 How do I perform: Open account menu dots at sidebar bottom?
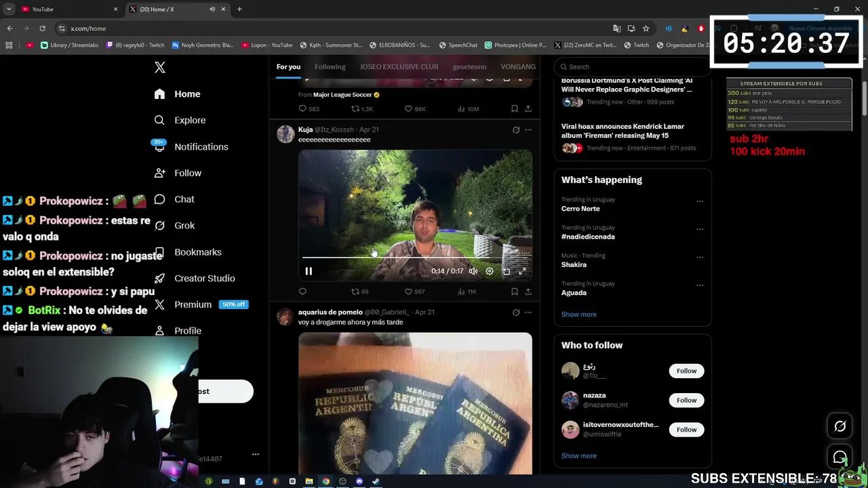255,454
